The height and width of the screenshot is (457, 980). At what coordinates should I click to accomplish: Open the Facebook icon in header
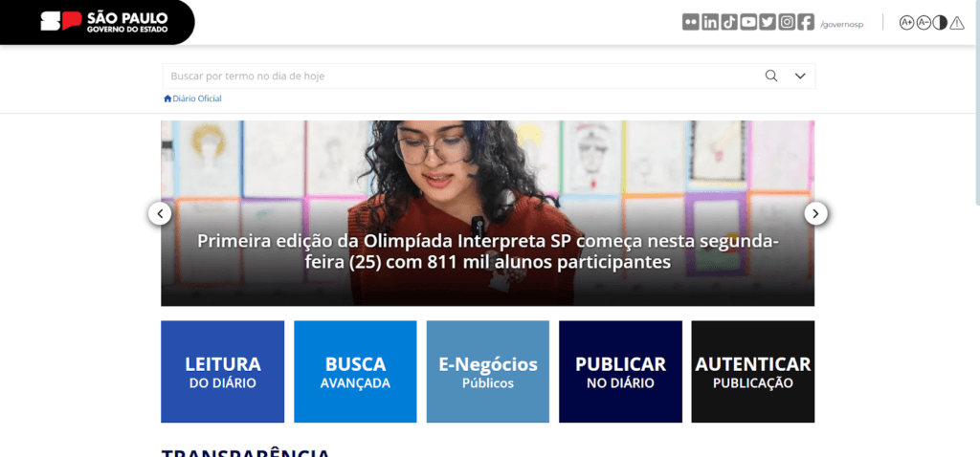tap(806, 23)
